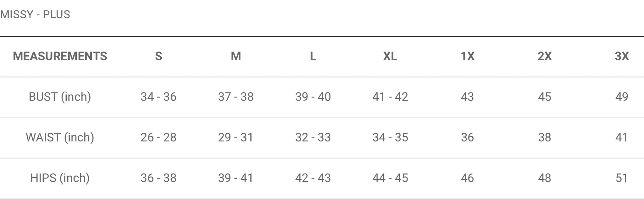Click the MISSY - PLUS heading
The height and width of the screenshot is (199, 644).
click(35, 14)
